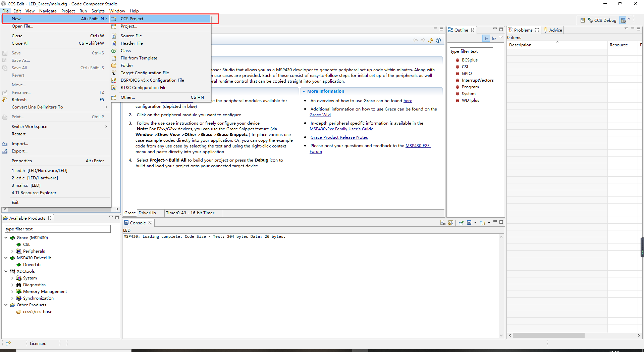Choose RTSC Configuration File entry
This screenshot has width=644, height=352.
pos(161,88)
